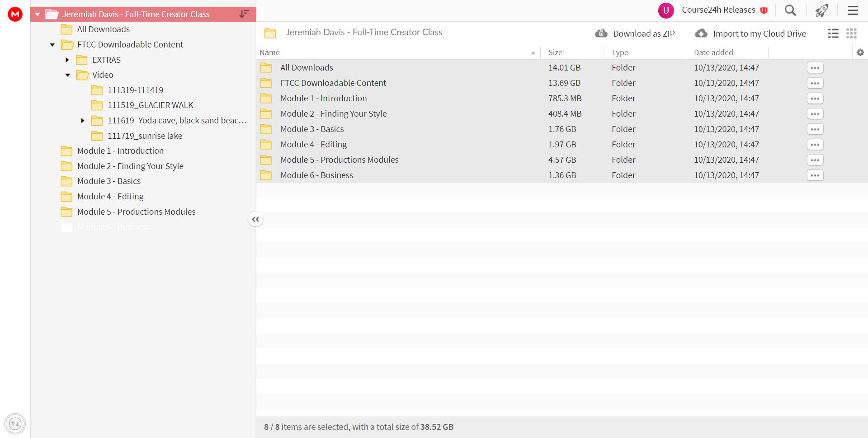The height and width of the screenshot is (438, 868).
Task: Collapse the left tree panel
Action: [x=255, y=219]
